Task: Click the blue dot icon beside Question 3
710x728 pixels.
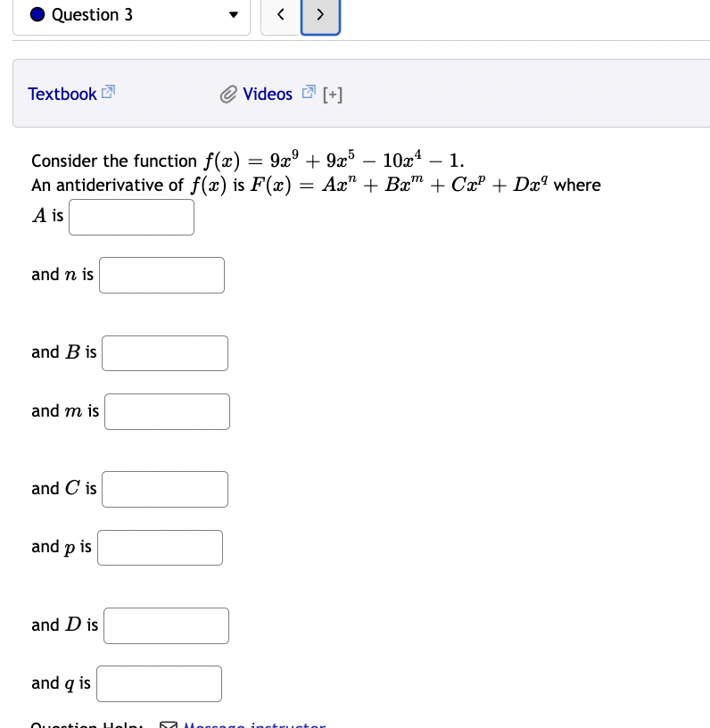Action: coord(35,14)
